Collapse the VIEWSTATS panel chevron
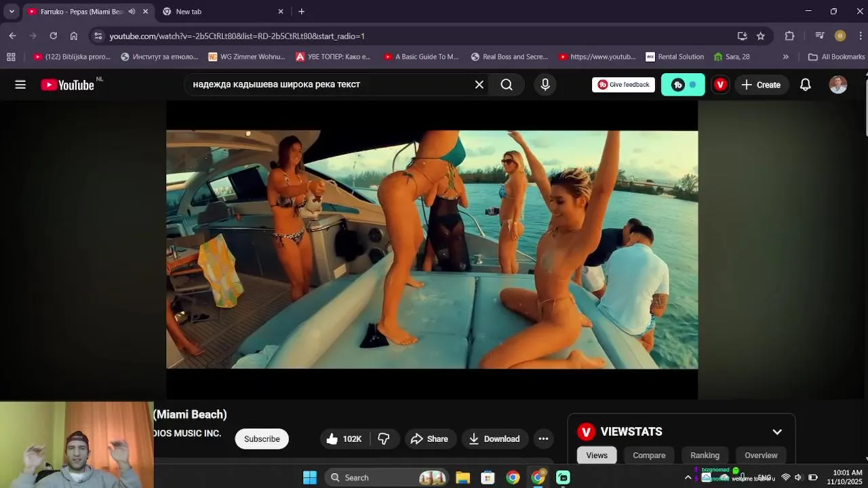This screenshot has height=488, width=868. (777, 432)
